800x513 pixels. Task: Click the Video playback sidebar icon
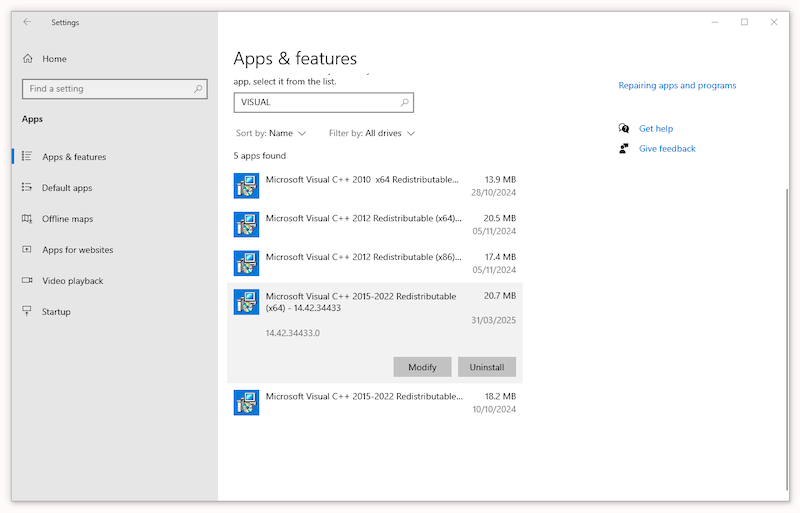(x=27, y=281)
